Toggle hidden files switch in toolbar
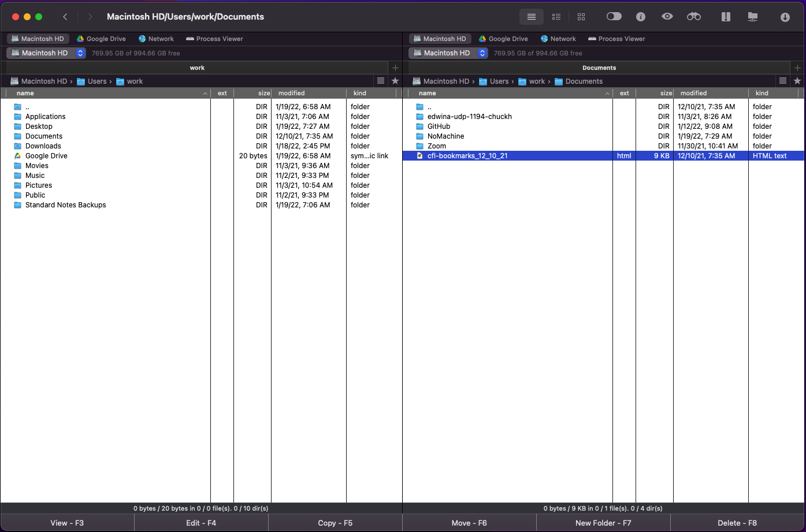The height and width of the screenshot is (532, 806). point(614,17)
